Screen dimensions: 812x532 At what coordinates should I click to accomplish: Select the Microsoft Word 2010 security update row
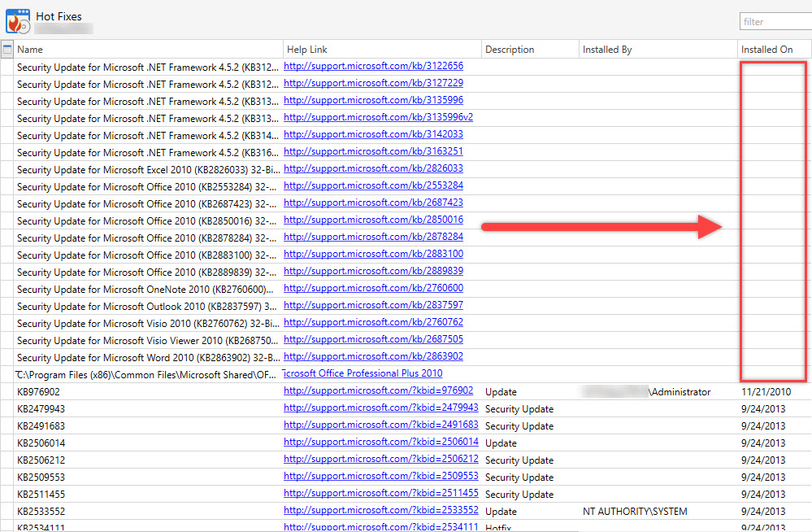pyautogui.click(x=146, y=358)
